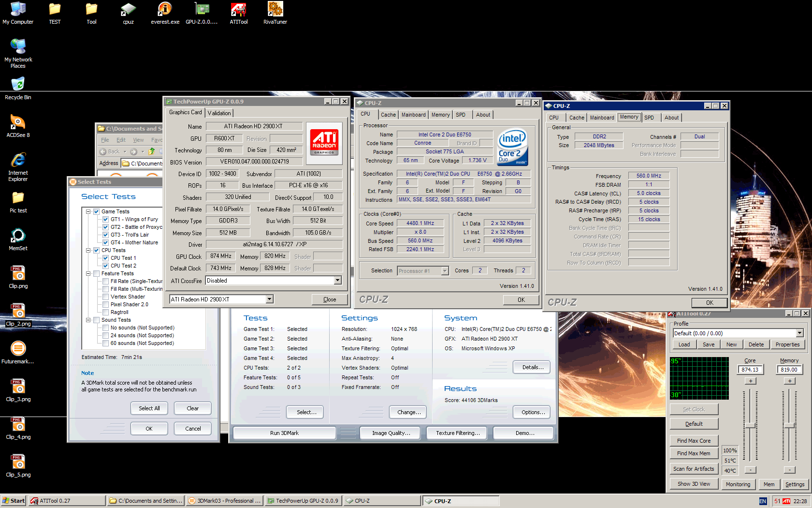Click the Start button on taskbar
Screen dimensions: 812x508
tap(14, 501)
